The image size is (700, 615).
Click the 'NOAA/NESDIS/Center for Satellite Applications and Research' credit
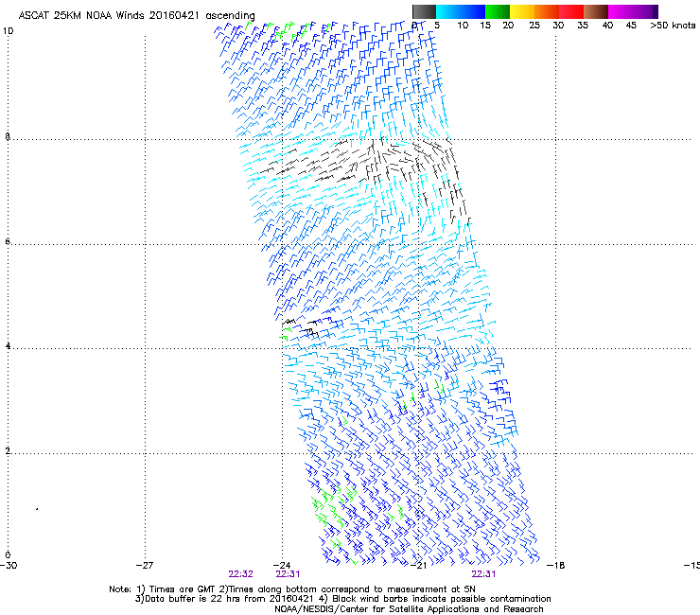(x=409, y=609)
